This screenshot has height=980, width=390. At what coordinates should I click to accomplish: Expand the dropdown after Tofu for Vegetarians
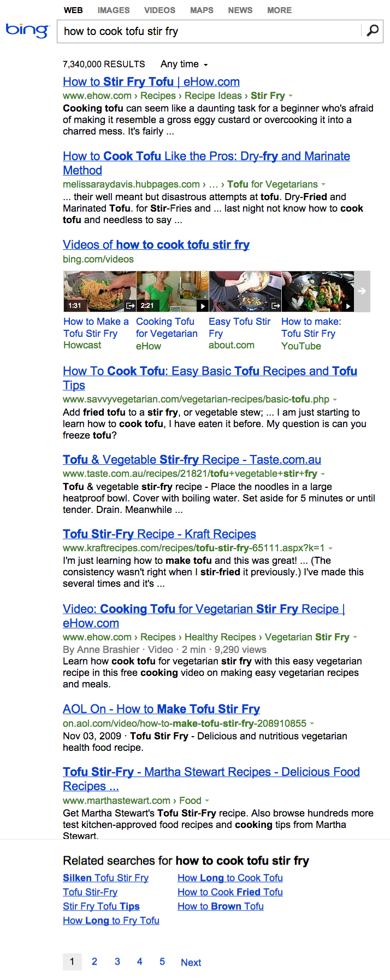click(323, 185)
